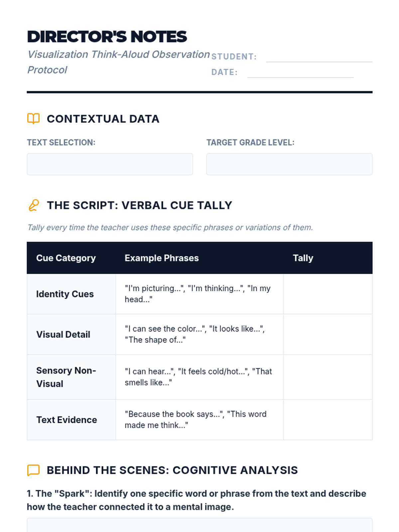The image size is (399, 532).
Task: Select the Example Phrases column header
Action: [x=162, y=258]
